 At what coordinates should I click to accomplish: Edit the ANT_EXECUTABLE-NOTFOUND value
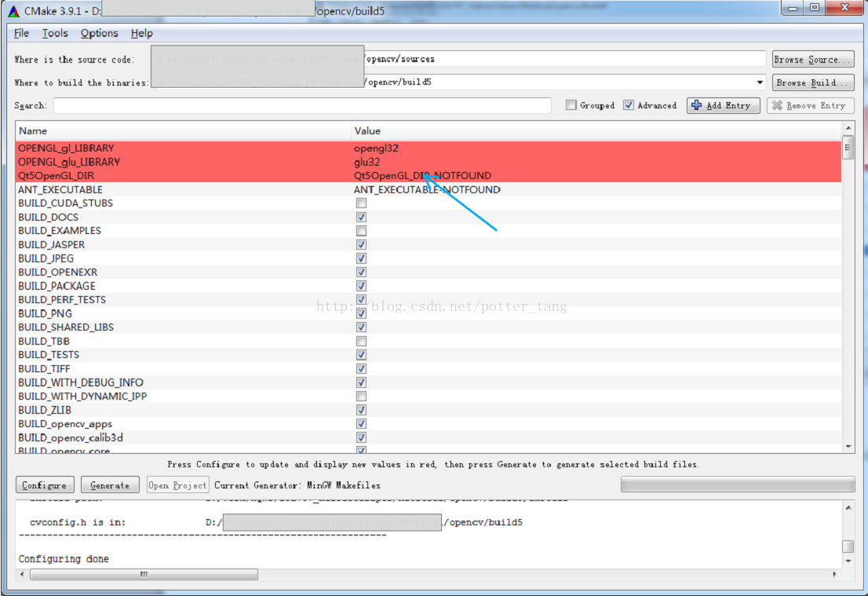(x=427, y=189)
